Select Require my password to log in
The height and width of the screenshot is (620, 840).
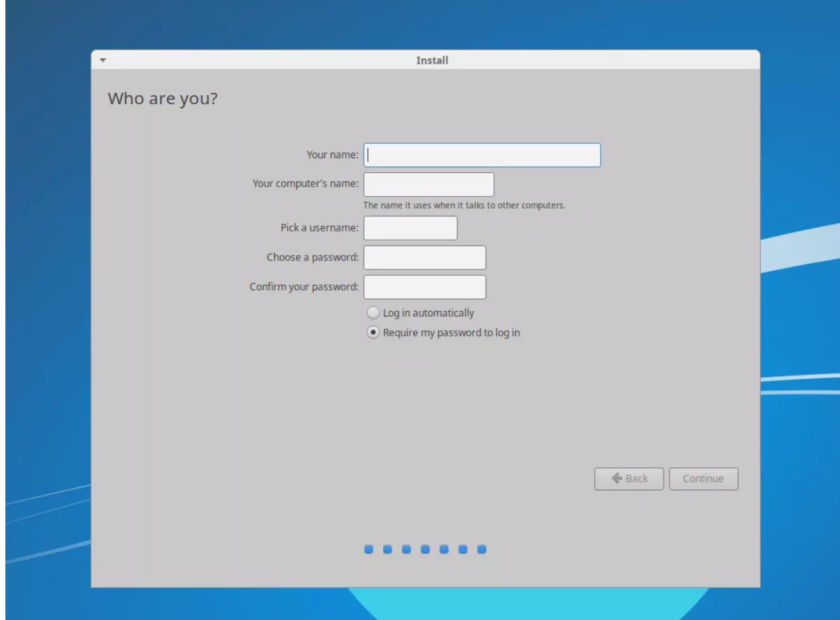443,333
